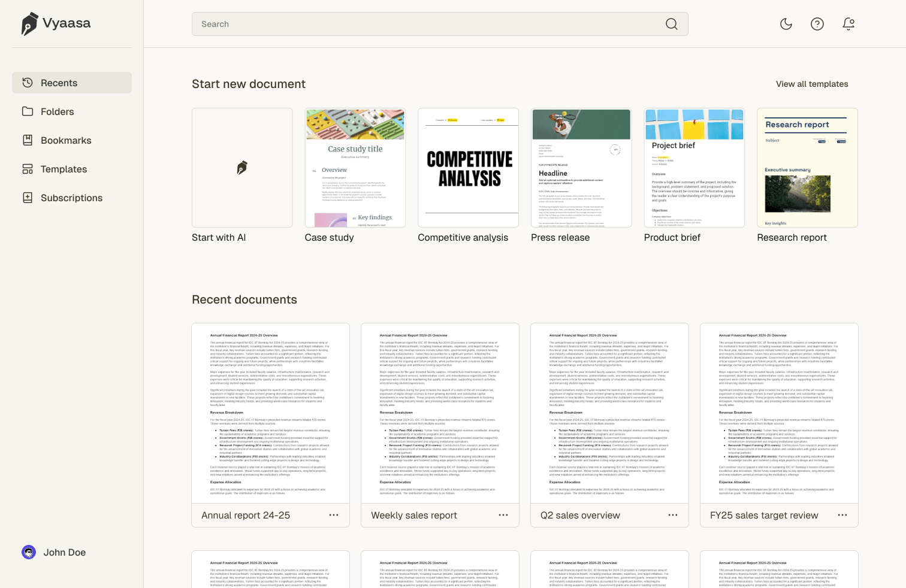
Task: Open Bookmarks section
Action: pyautogui.click(x=72, y=140)
